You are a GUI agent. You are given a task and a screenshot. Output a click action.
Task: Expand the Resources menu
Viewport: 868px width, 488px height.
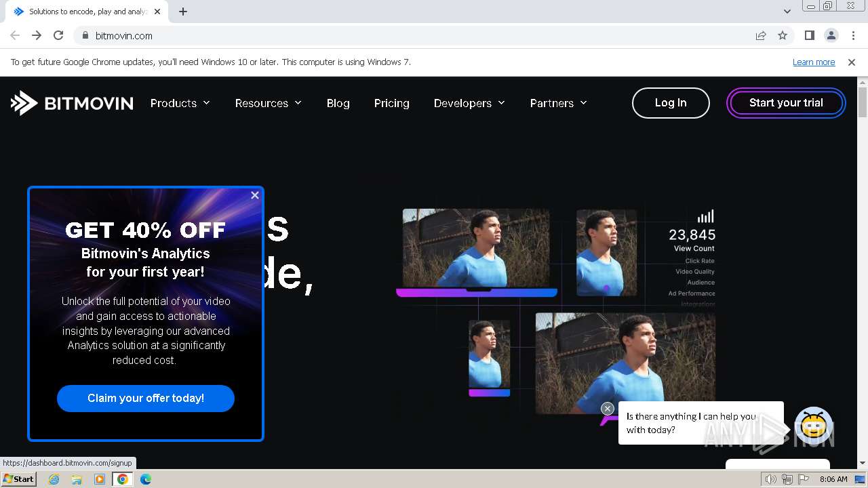point(269,103)
